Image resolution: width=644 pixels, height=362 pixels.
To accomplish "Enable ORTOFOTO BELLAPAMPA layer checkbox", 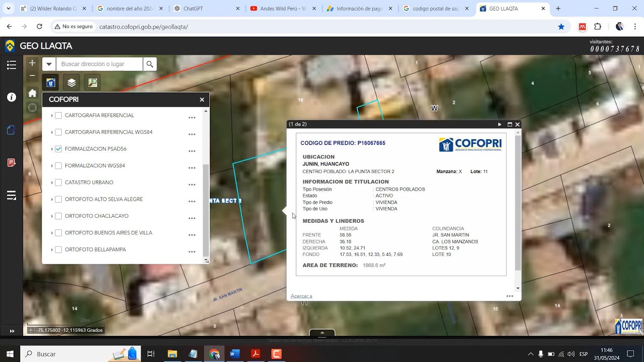I will [x=58, y=249].
